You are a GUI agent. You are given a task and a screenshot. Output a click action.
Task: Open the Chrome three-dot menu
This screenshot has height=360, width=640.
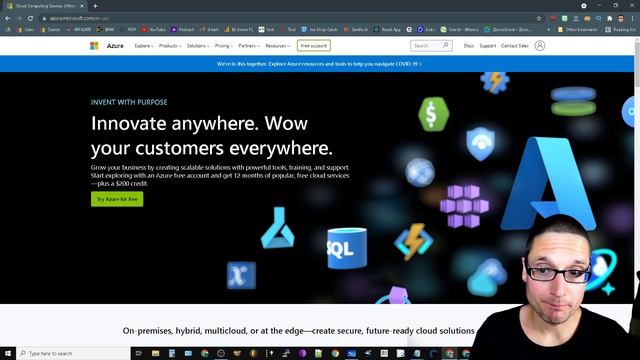pyautogui.click(x=632, y=18)
